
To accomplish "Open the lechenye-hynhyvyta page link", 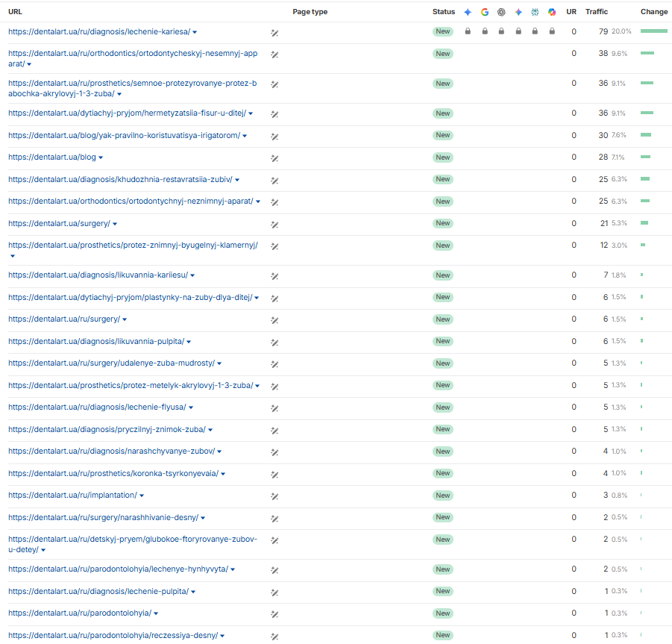I will 119,569.
